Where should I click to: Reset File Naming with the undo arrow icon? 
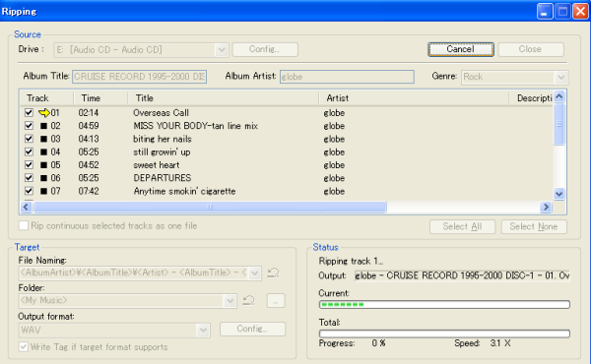[x=273, y=273]
